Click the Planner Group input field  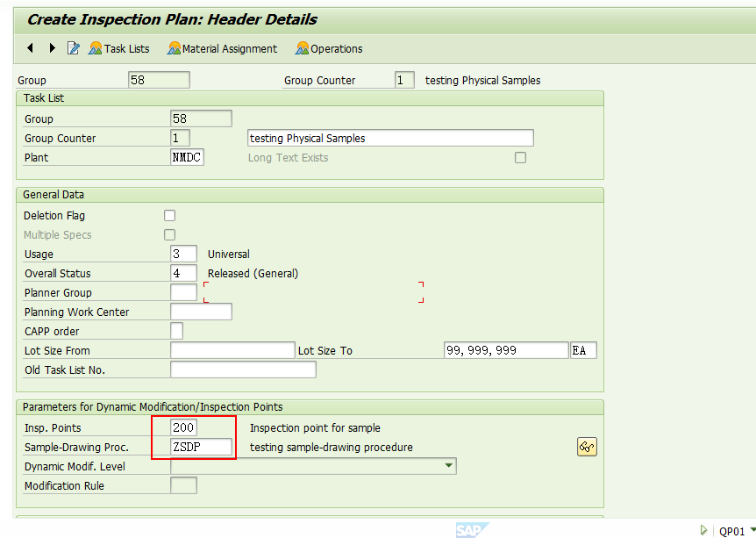coord(183,292)
